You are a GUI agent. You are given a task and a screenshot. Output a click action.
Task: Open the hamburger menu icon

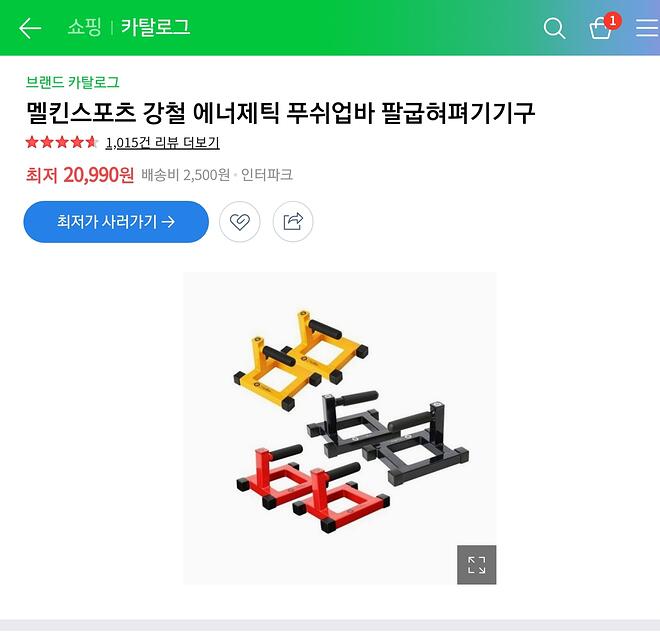647,28
